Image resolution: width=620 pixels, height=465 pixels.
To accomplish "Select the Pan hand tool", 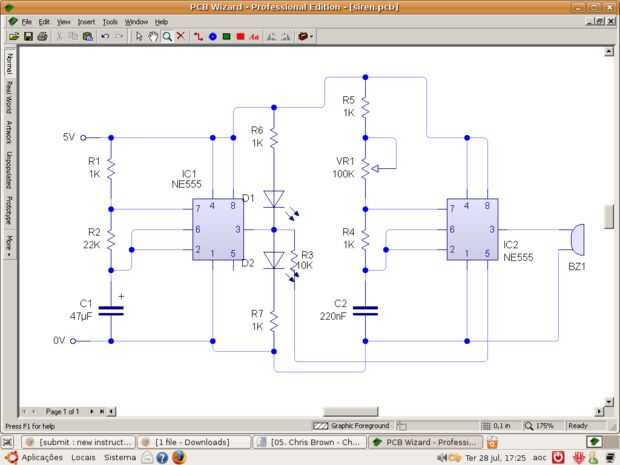I will (153, 37).
